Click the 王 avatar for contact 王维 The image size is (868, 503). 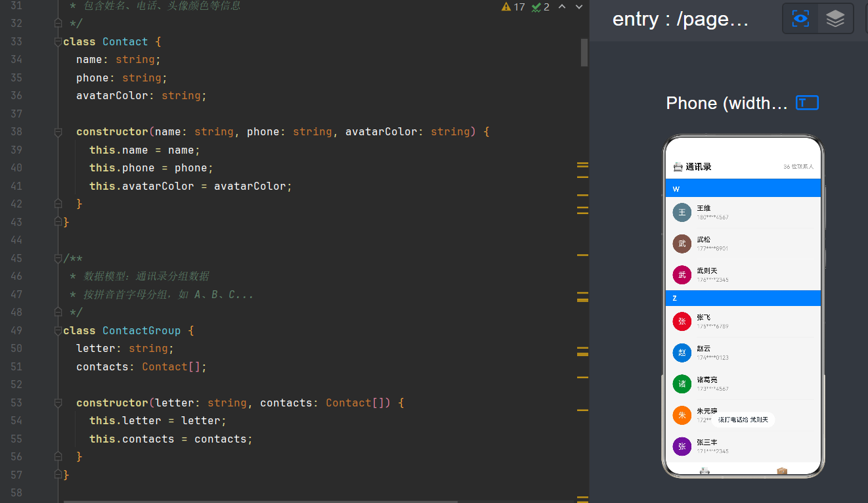click(682, 212)
